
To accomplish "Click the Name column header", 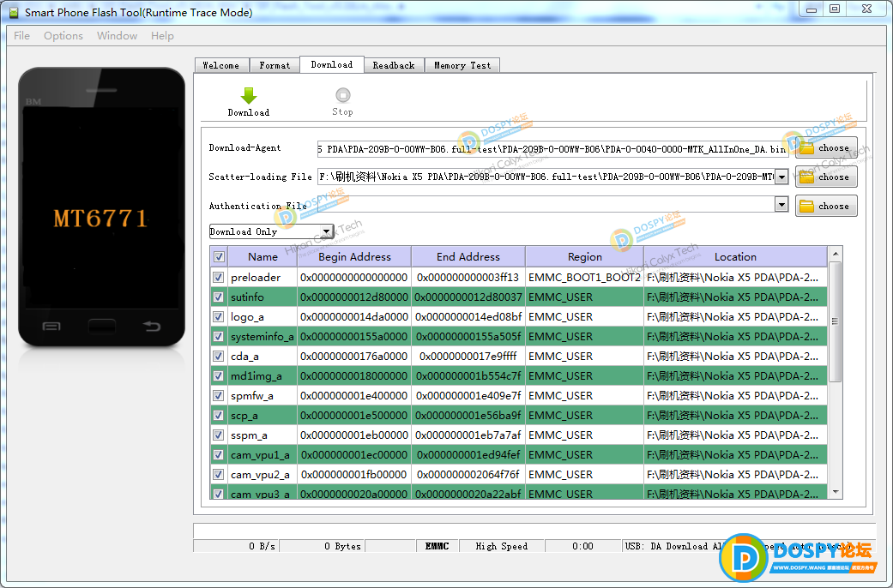I will [x=262, y=257].
